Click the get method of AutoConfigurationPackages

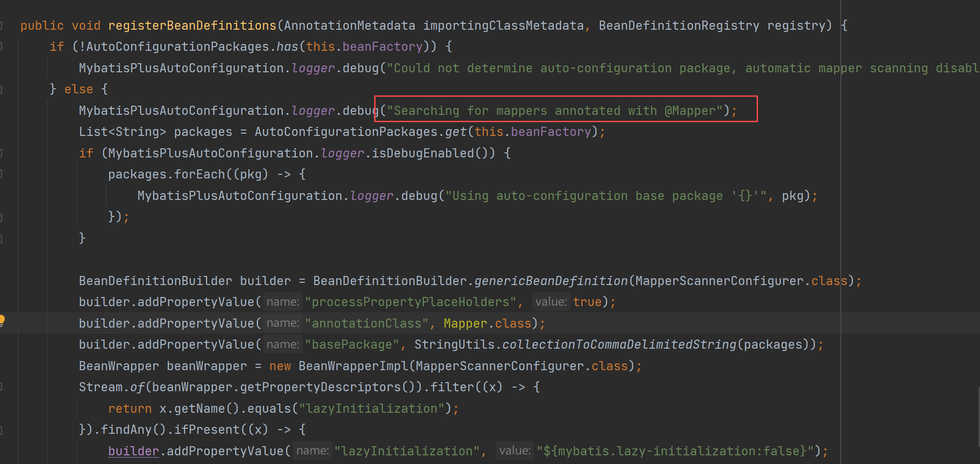tap(456, 132)
